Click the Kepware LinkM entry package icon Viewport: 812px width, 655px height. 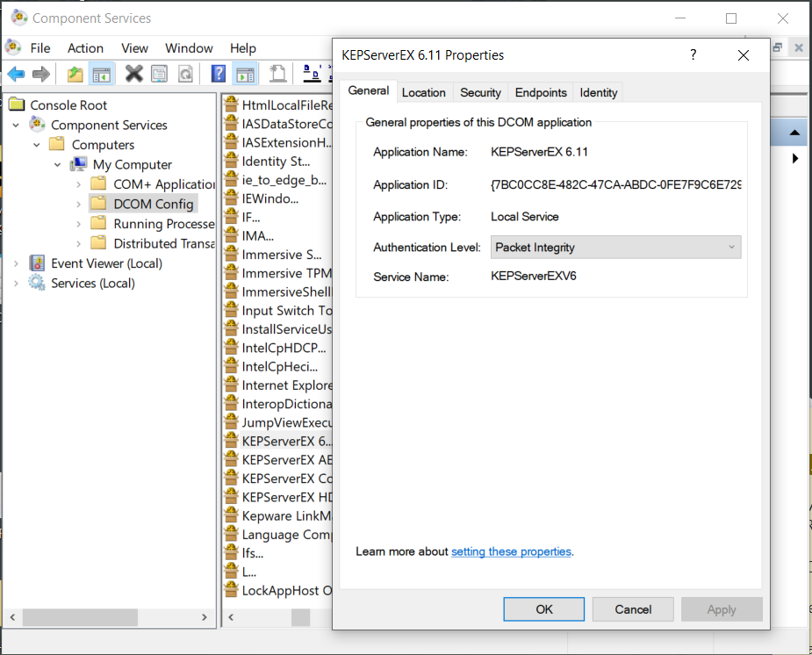click(x=231, y=515)
